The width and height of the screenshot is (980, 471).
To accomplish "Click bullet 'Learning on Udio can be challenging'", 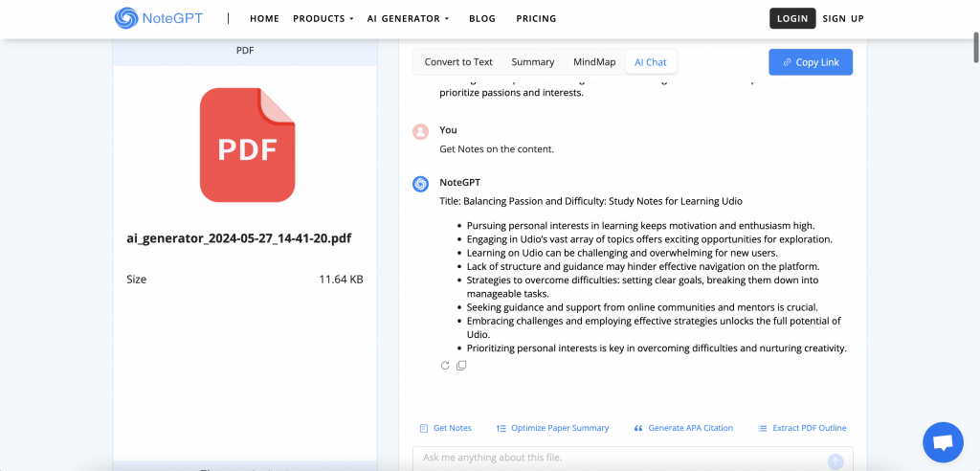I will [622, 254].
